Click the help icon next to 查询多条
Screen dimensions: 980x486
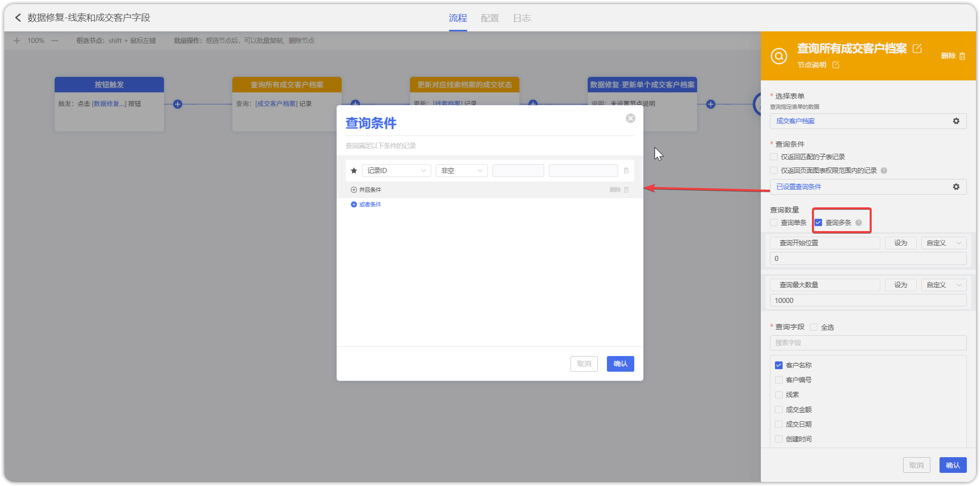coord(859,223)
